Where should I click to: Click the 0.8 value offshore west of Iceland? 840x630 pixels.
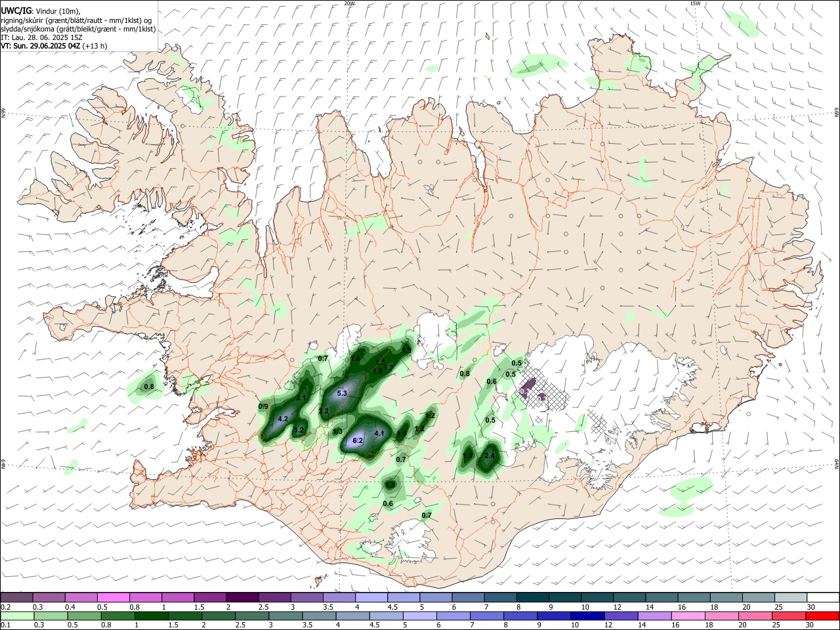tap(149, 387)
